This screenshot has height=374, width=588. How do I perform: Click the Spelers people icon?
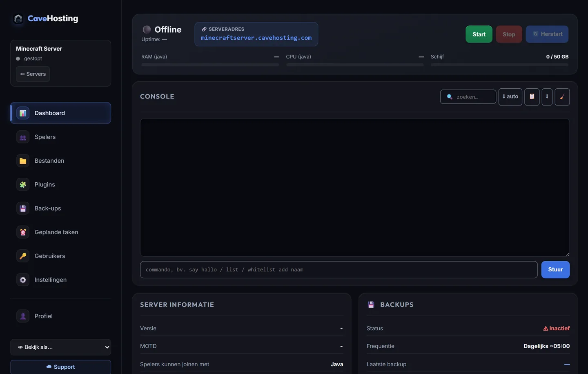[x=23, y=137]
